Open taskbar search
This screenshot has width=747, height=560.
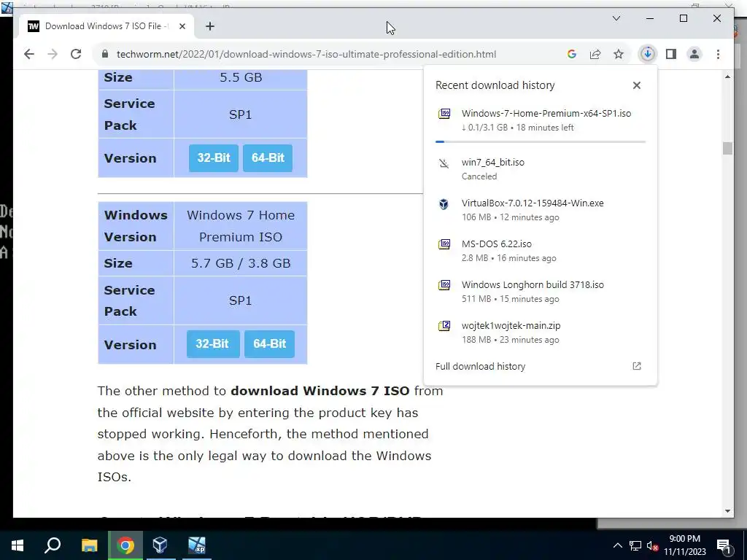(53, 545)
